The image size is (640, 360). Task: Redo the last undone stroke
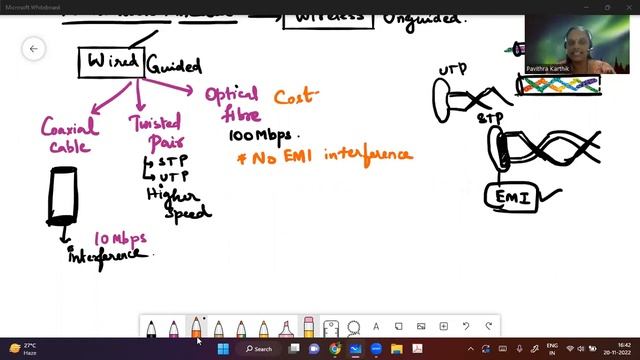pos(489,326)
